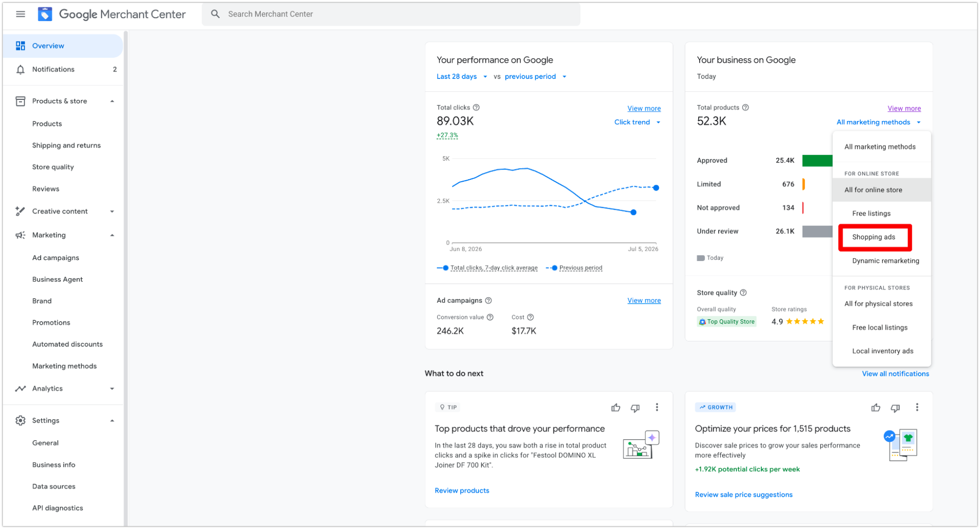The width and height of the screenshot is (980, 529).
Task: Click Review products link
Action: pos(462,491)
